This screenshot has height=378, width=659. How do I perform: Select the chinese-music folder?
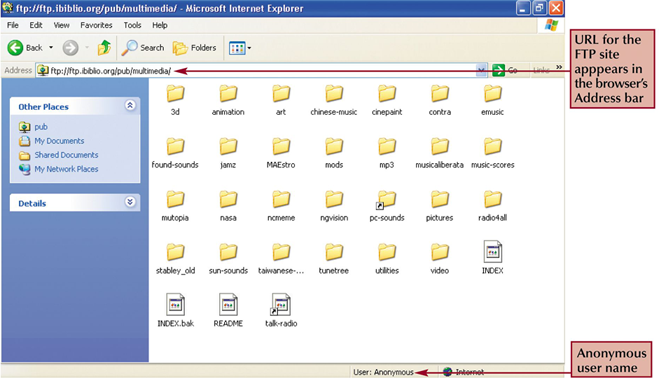coord(334,100)
